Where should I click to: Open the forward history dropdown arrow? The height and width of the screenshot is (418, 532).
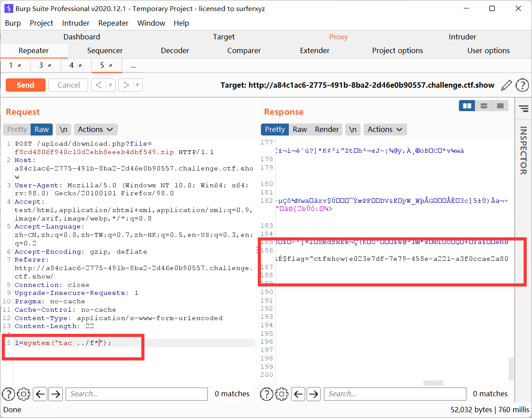click(x=138, y=85)
